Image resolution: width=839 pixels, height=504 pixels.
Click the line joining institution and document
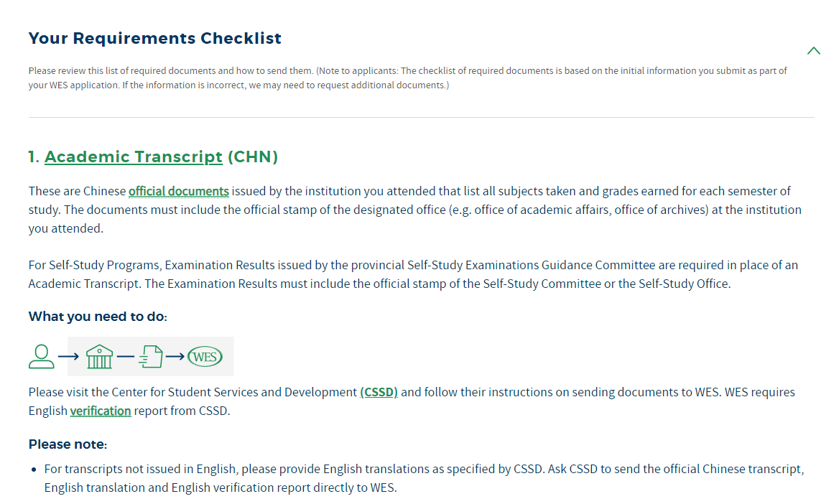126,356
